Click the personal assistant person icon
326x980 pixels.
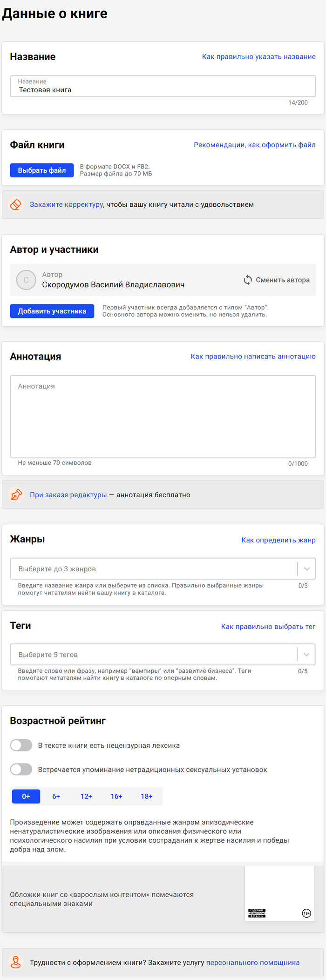pyautogui.click(x=16, y=962)
